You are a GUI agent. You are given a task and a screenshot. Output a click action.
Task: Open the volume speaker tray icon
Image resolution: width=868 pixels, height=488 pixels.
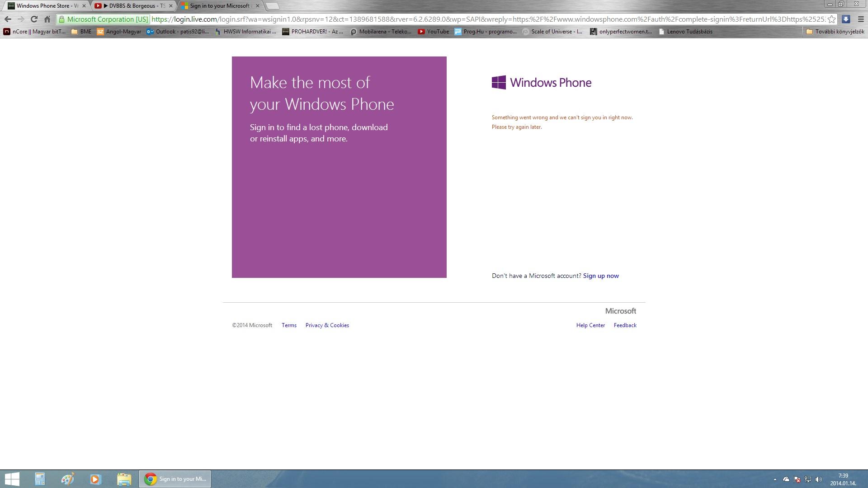[x=819, y=479]
